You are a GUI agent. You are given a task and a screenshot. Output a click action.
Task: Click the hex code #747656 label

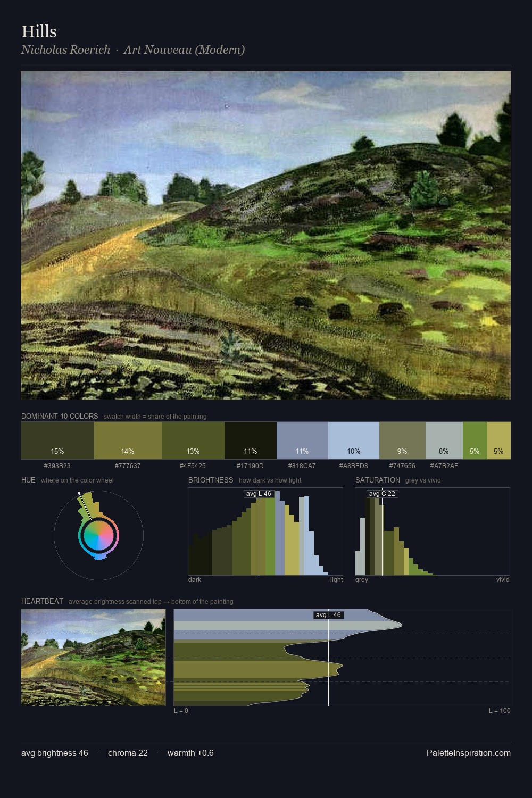pos(402,465)
